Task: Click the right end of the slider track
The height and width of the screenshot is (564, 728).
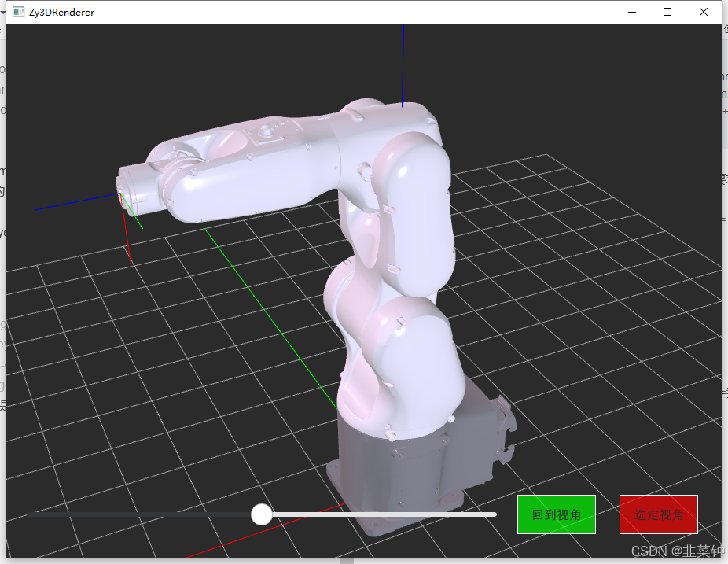Action: (491, 514)
